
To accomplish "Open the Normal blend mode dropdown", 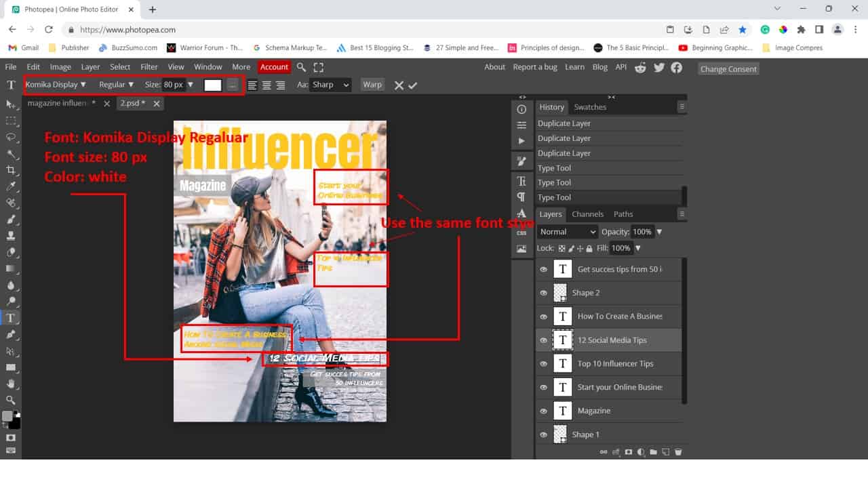I will pos(568,232).
